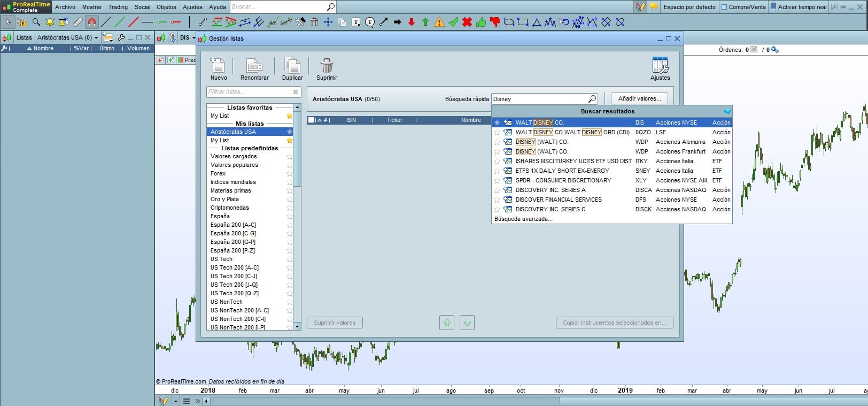Click Búsqueda avanzada... link
The image size is (868, 406).
tap(523, 219)
